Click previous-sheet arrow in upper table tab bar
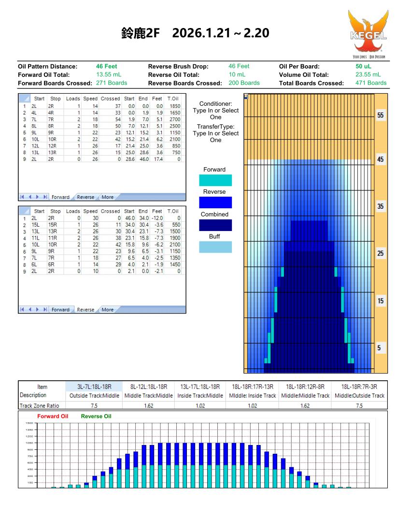Image resolution: width=411 pixels, height=532 pixels. [29, 197]
